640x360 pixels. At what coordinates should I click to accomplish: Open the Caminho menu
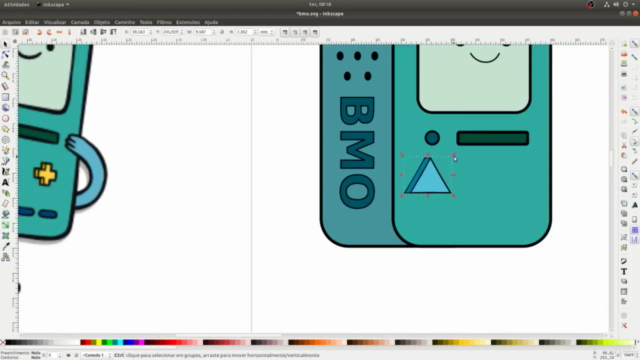[124, 22]
